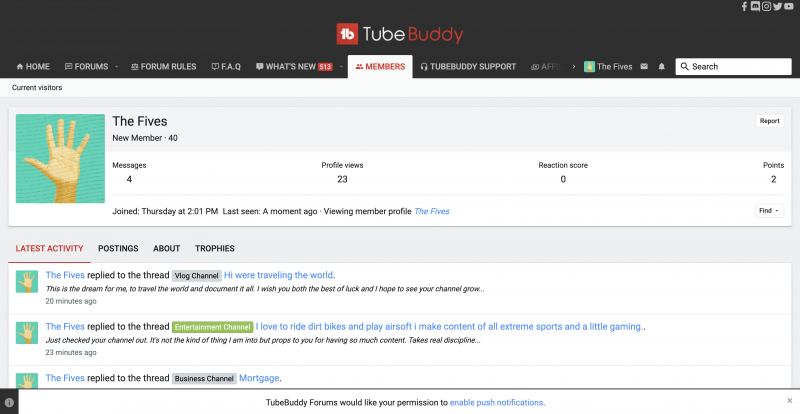
Task: Open the Facebook icon link
Action: [x=744, y=7]
